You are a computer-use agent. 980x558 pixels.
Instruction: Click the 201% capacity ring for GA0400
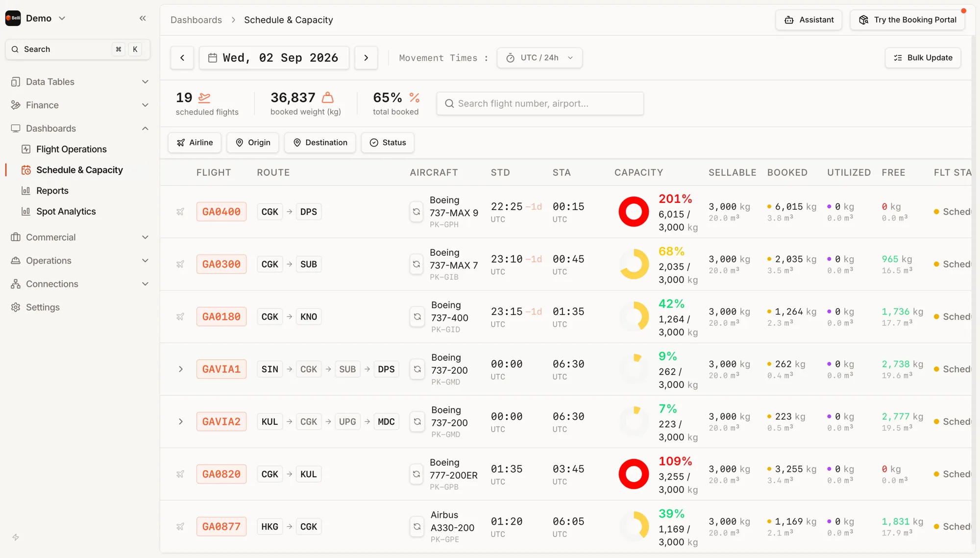(x=634, y=212)
